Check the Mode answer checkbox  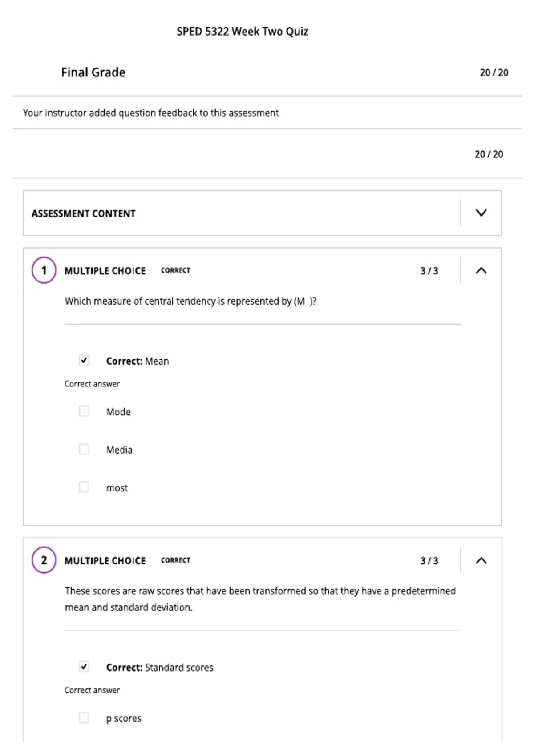(x=84, y=411)
